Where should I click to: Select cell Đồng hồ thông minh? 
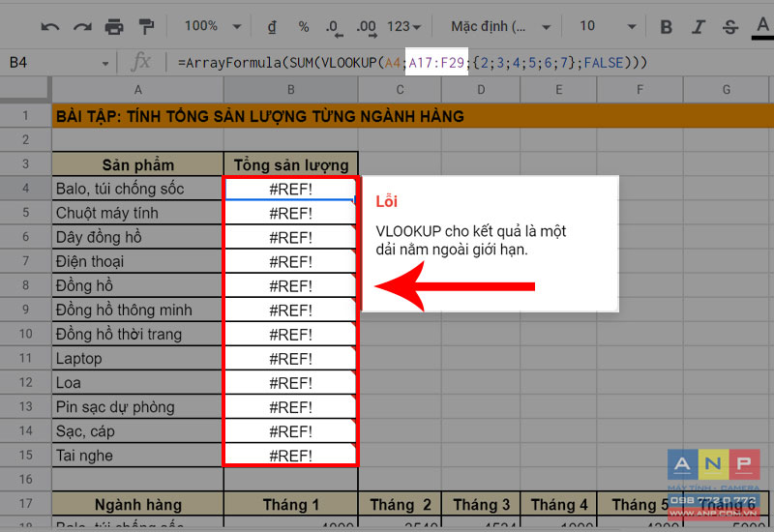[x=137, y=310]
